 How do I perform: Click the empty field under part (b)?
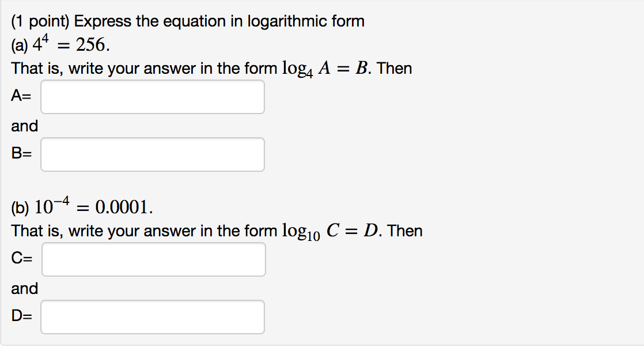coord(153,259)
